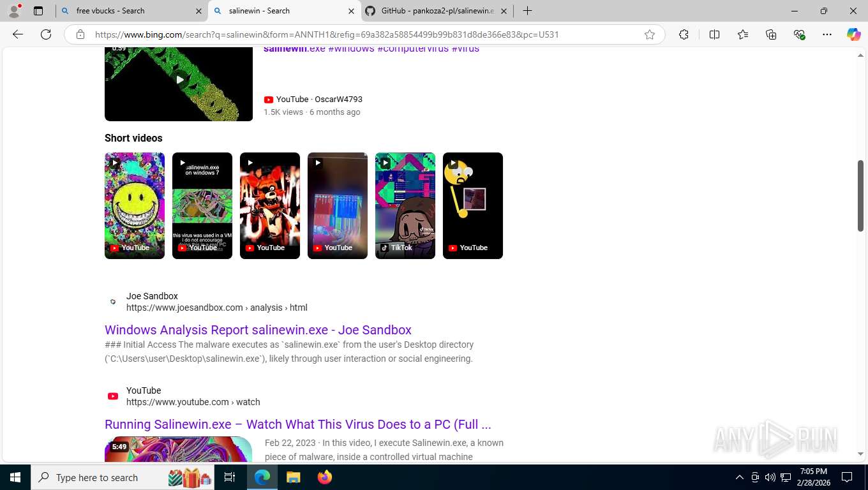Open Foxy animatronic short video

(270, 205)
